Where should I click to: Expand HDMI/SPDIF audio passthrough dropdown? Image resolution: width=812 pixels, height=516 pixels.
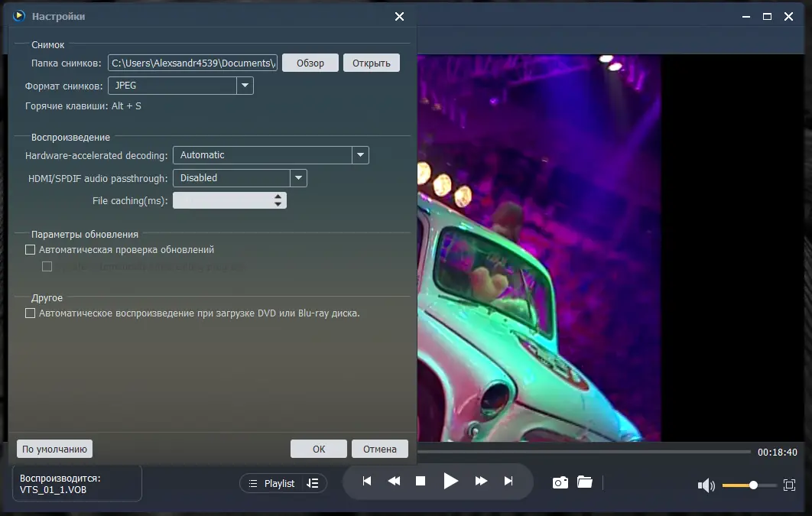click(x=298, y=177)
